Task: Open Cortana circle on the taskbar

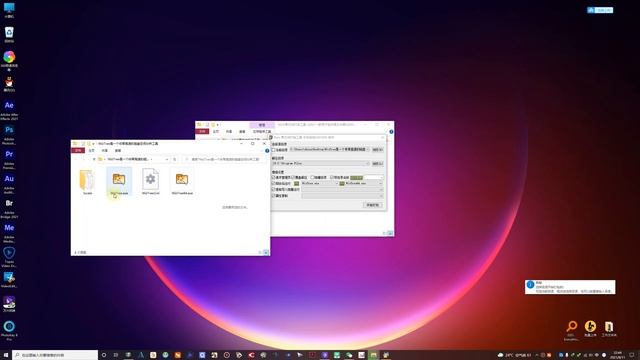Action: (104, 355)
